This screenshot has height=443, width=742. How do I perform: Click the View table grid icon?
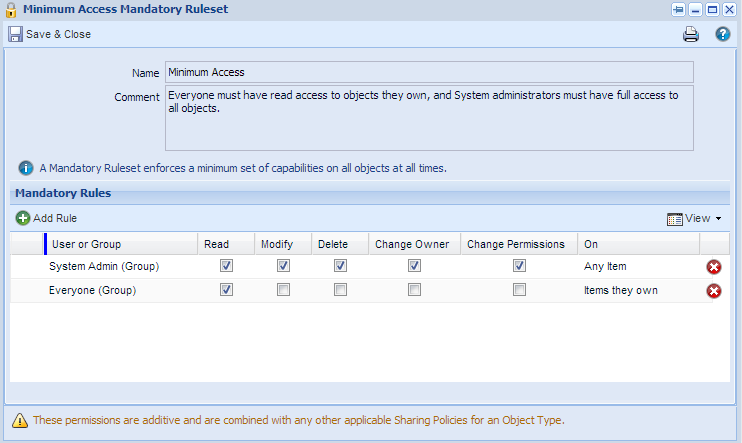(x=674, y=219)
